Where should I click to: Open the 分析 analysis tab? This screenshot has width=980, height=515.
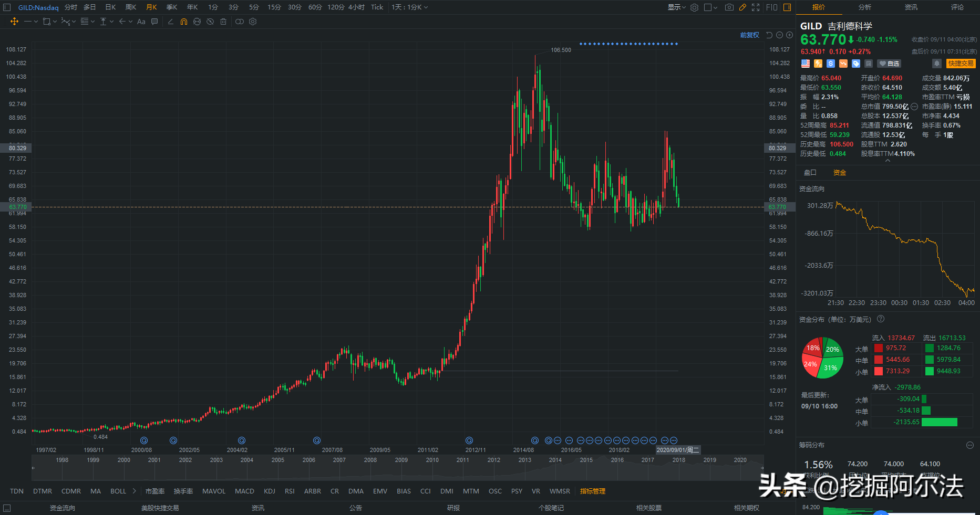(x=865, y=7)
